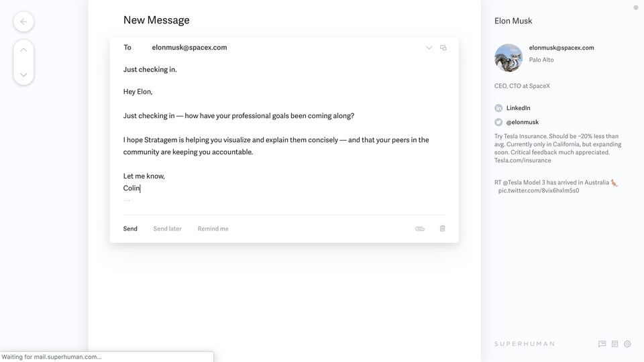Open the calendar icon

tap(614, 344)
